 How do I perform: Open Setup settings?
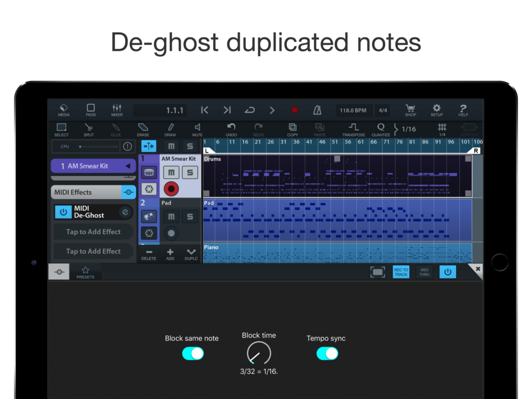click(436, 110)
